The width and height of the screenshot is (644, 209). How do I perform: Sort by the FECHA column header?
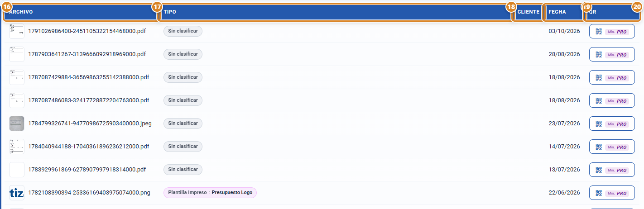coord(563,12)
